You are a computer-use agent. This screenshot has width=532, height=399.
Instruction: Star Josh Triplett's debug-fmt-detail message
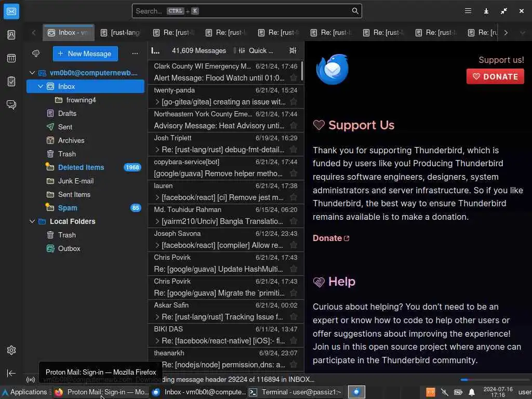click(294, 150)
